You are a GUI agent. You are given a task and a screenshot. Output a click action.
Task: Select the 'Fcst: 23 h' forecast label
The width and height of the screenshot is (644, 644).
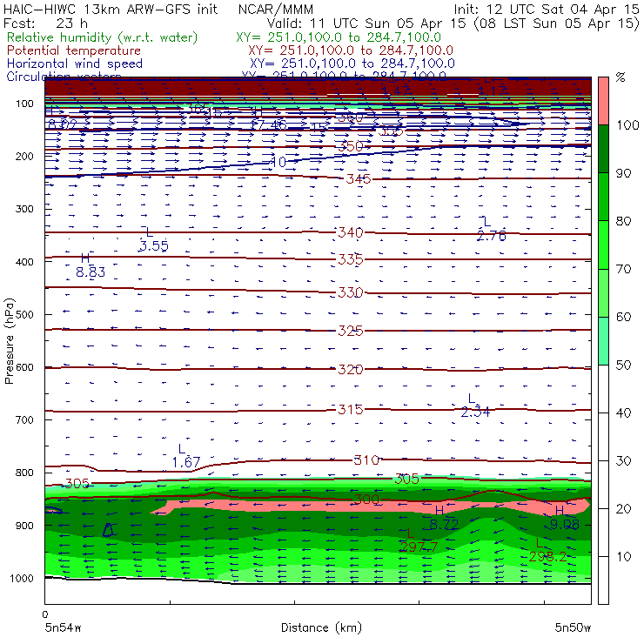(45, 23)
